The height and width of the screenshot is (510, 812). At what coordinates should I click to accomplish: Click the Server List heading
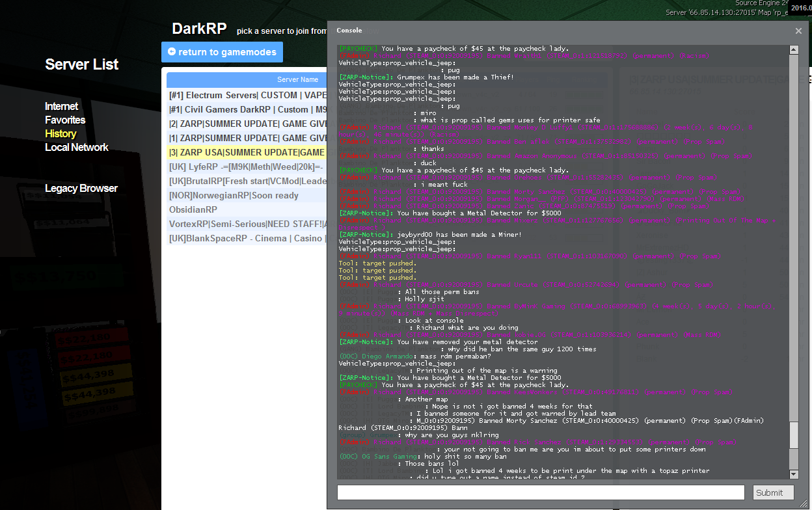(x=82, y=64)
